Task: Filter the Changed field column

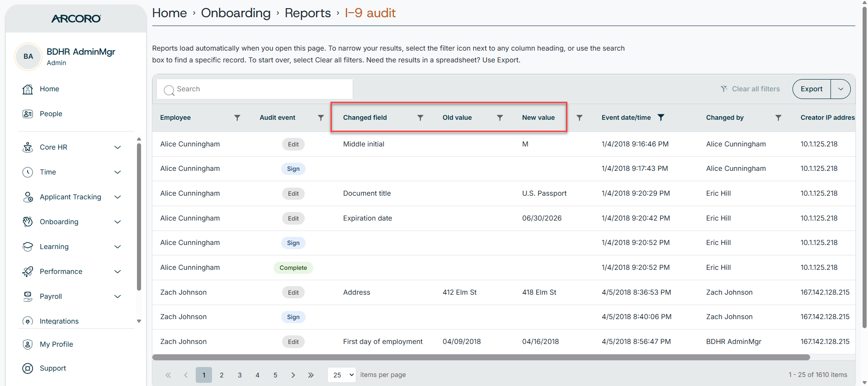Action: pyautogui.click(x=420, y=118)
